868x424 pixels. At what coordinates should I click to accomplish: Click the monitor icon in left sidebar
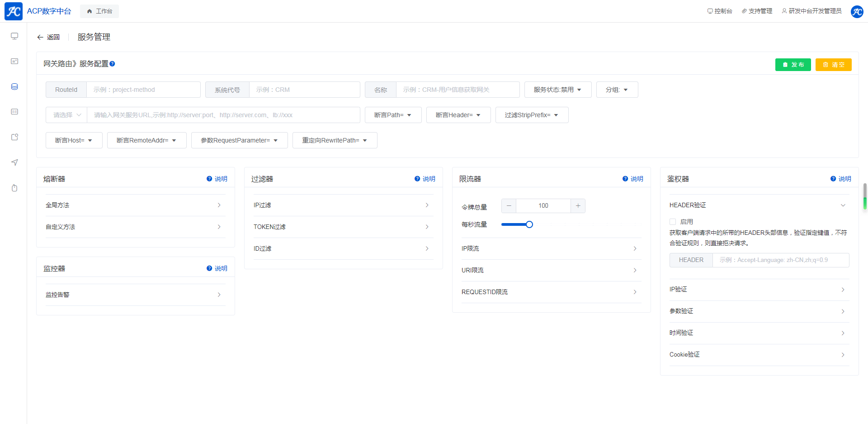click(x=14, y=36)
